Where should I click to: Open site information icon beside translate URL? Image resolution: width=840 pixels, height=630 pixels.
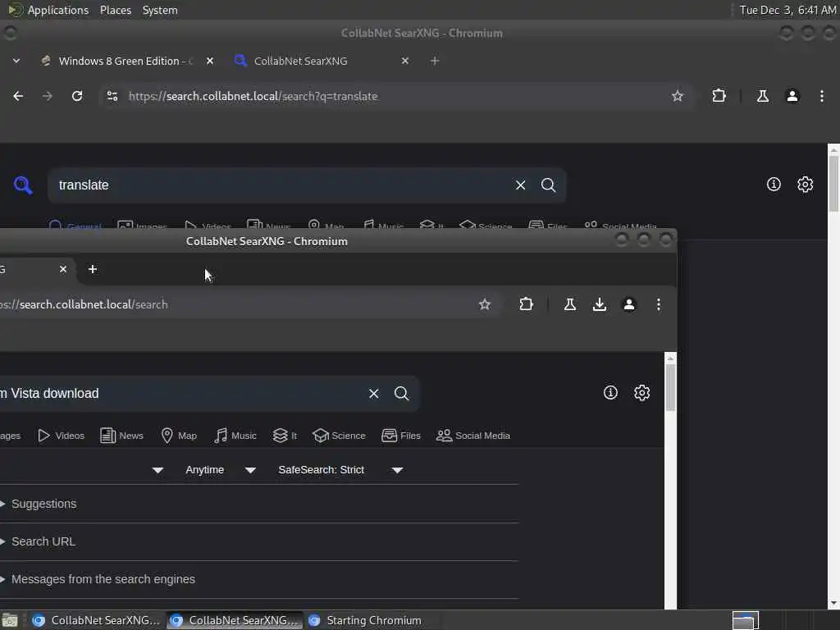pos(112,96)
